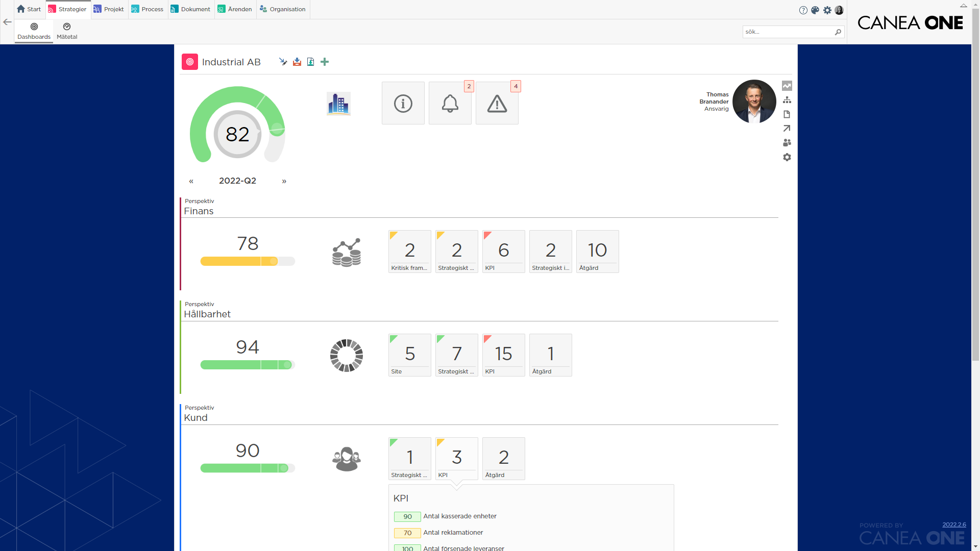Go to previous quarter with the left chevron
The height and width of the screenshot is (551, 980).
191,181
